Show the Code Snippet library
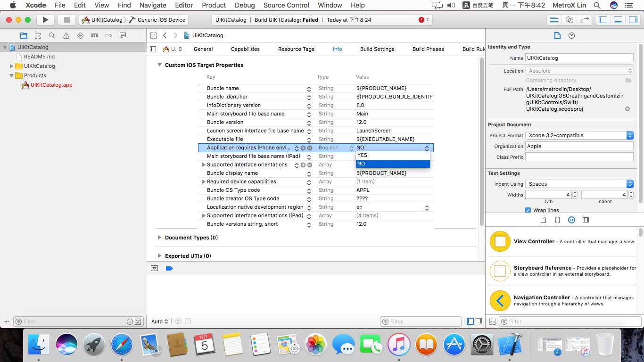The height and width of the screenshot is (362, 644). (x=557, y=220)
